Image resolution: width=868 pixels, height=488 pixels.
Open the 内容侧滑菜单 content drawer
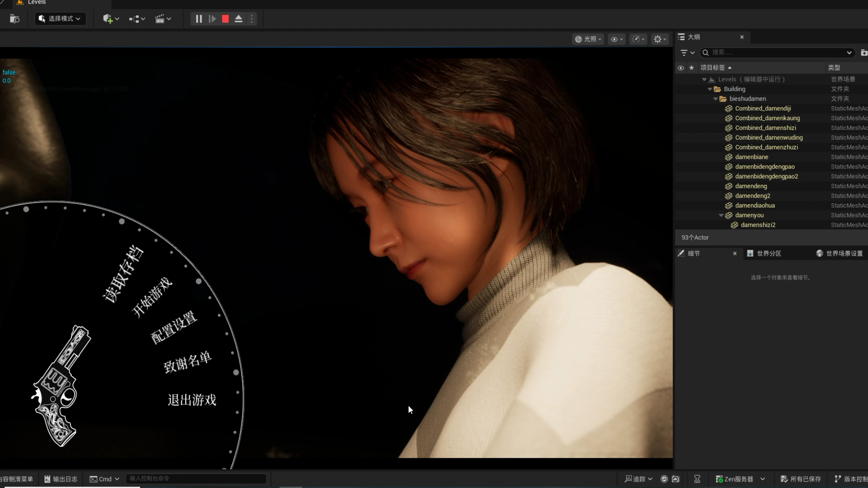[x=16, y=479]
